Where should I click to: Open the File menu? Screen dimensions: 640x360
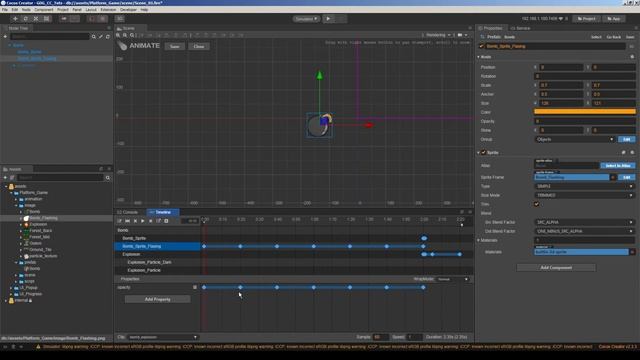pos(5,9)
